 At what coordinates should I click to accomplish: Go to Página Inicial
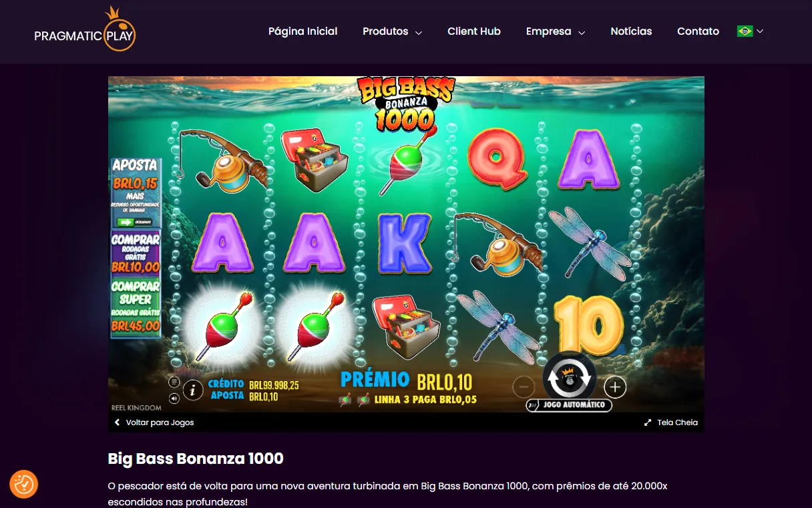tap(302, 31)
